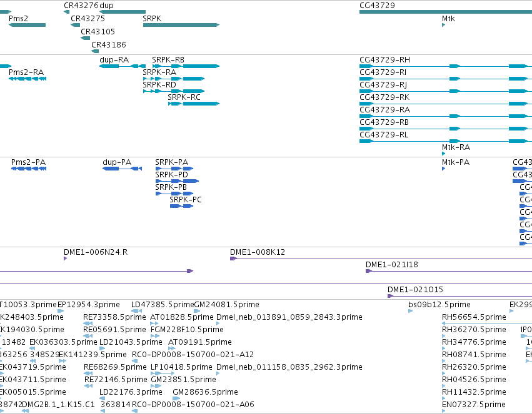
Task: Select EST RH34776.5prime
Action: tap(443, 348)
